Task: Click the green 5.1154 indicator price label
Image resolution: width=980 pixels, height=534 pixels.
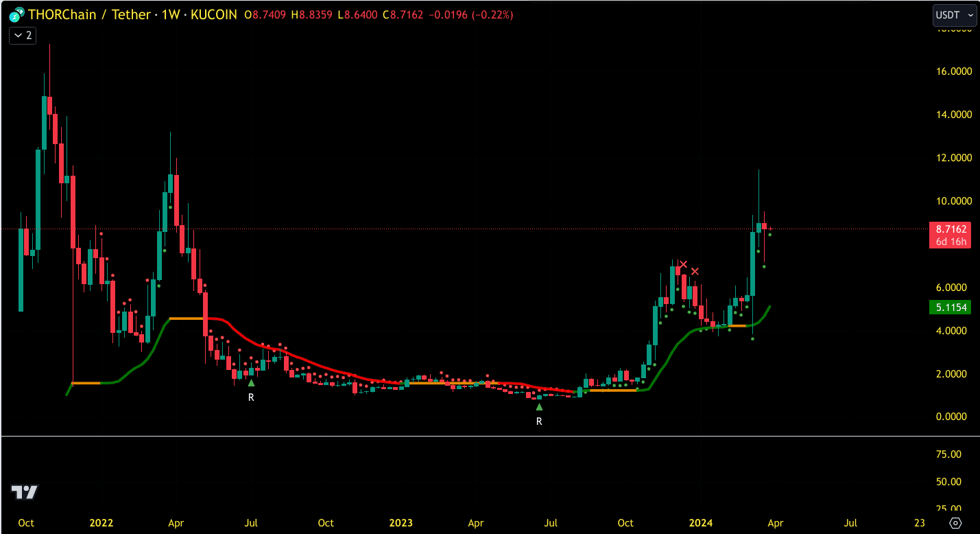Action: (x=950, y=307)
